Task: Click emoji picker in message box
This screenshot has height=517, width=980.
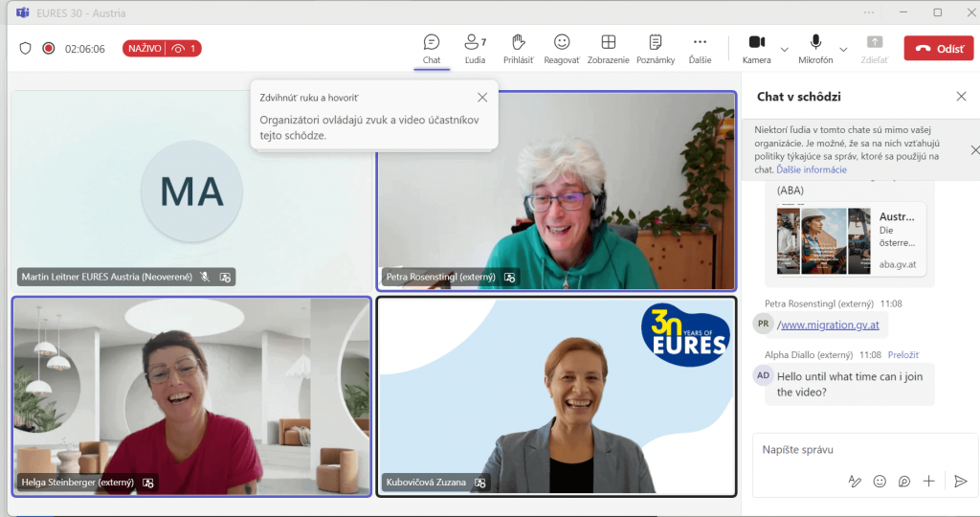Action: pos(880,482)
